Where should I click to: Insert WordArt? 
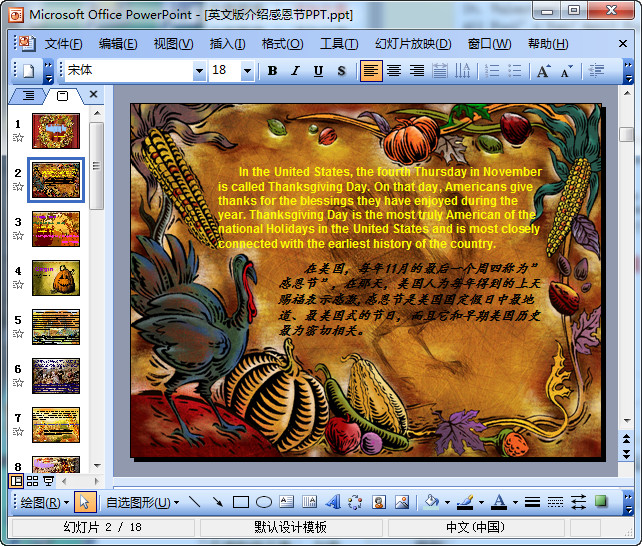[333, 502]
